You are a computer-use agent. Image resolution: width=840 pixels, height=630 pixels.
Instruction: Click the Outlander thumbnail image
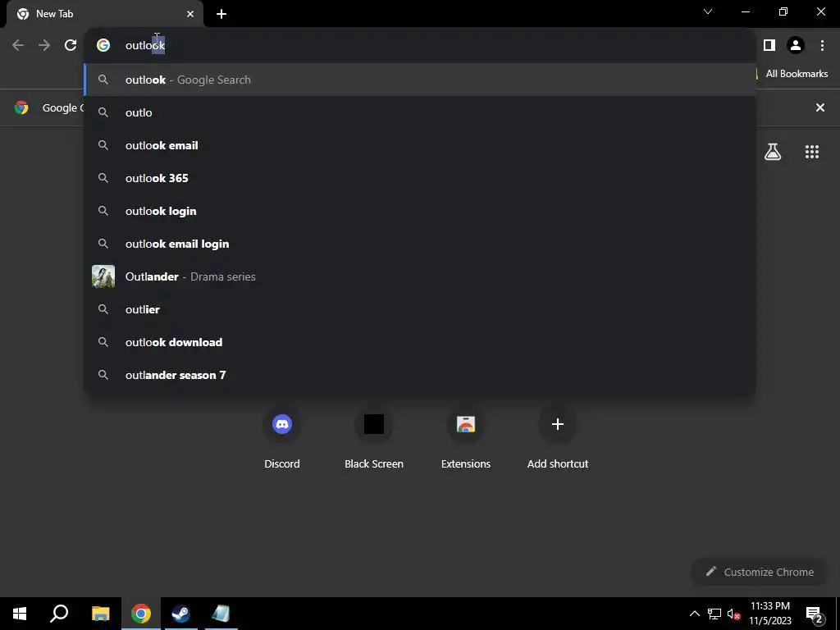103,276
